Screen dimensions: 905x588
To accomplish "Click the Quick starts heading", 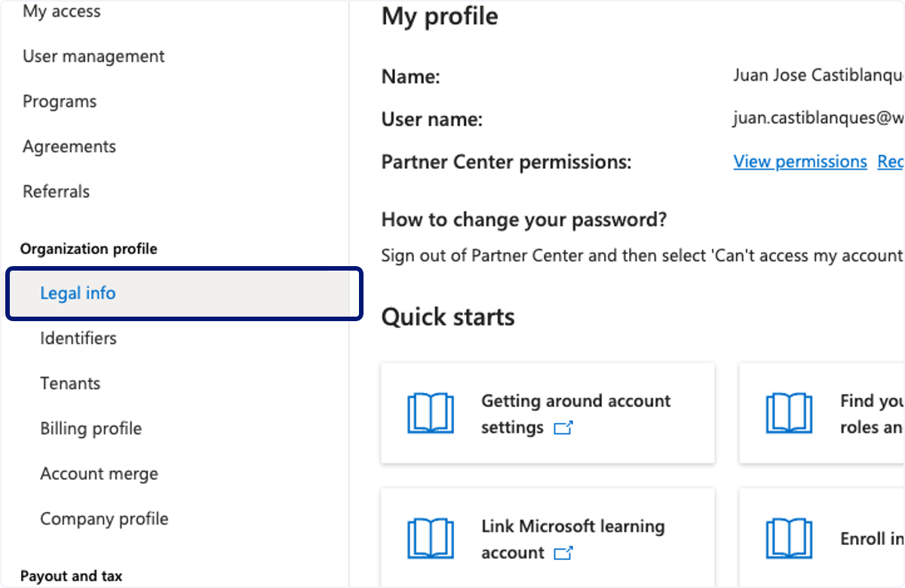I will point(448,317).
